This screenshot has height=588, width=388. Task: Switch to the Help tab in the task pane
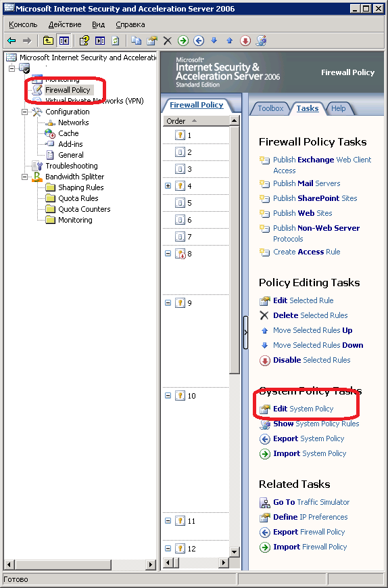pos(338,108)
